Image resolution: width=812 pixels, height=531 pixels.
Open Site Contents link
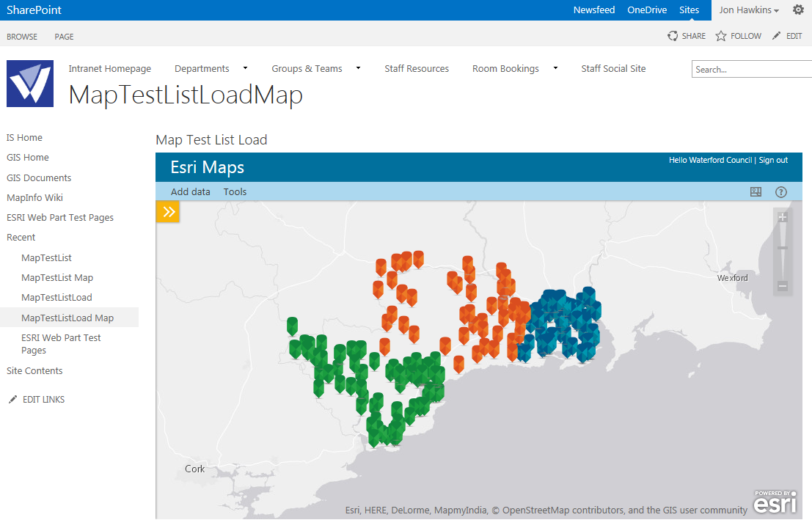pyautogui.click(x=34, y=371)
